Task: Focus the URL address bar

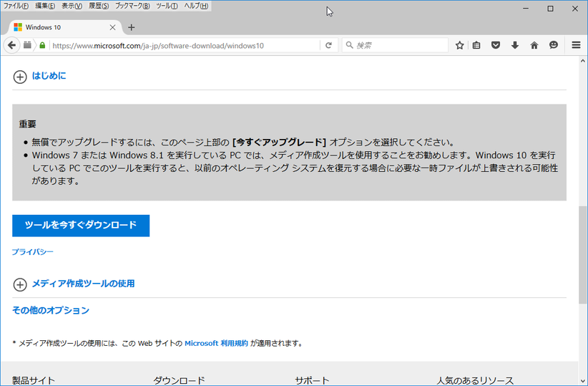Action: click(184, 45)
